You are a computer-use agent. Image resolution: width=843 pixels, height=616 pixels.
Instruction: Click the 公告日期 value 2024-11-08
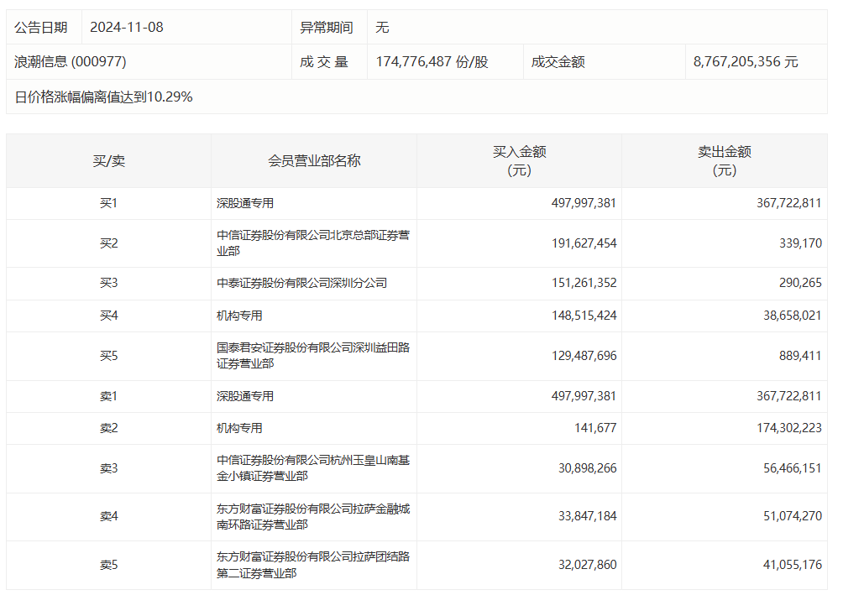pyautogui.click(x=127, y=27)
